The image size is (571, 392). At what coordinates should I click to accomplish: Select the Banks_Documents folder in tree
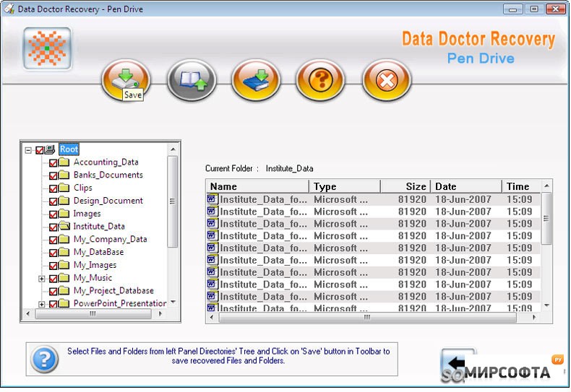point(108,175)
